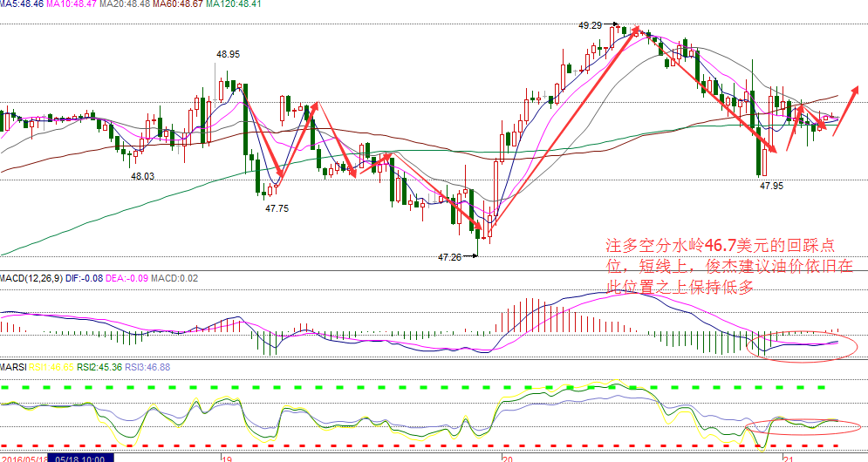Screen dimensions: 868x462
Task: Select the RSI3:46.88 legend value
Action: [147, 367]
